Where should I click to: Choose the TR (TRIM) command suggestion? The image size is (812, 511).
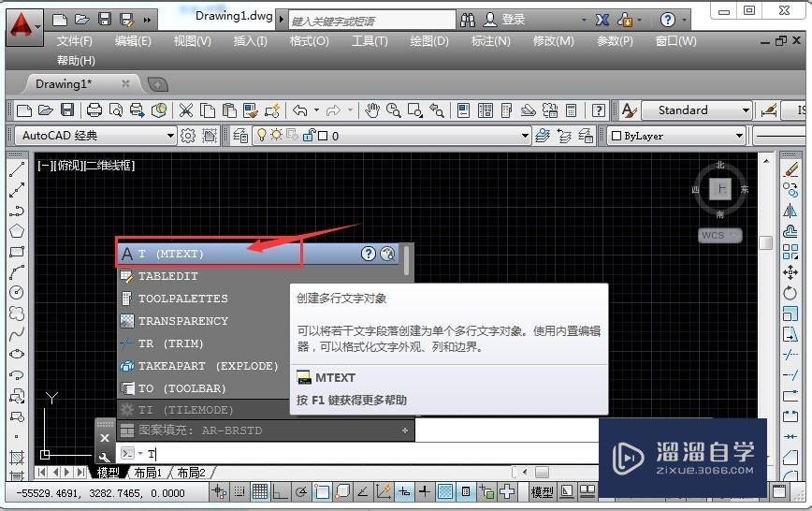(170, 343)
